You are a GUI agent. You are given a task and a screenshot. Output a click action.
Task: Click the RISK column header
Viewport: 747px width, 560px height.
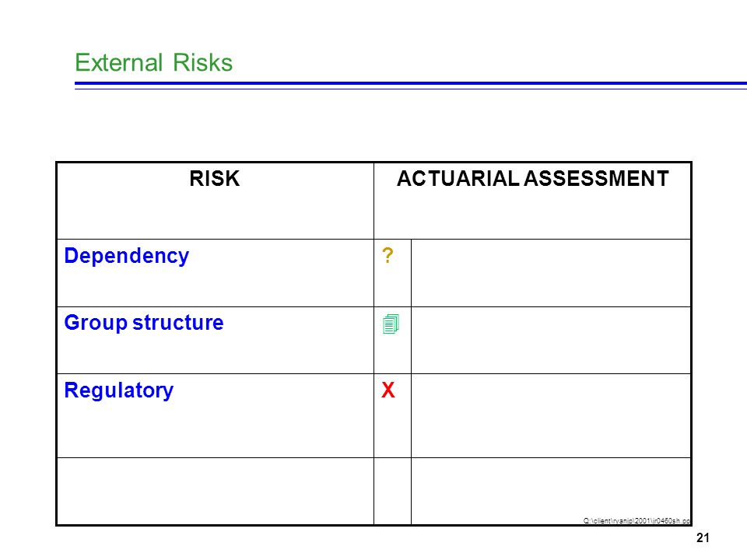coord(215,179)
